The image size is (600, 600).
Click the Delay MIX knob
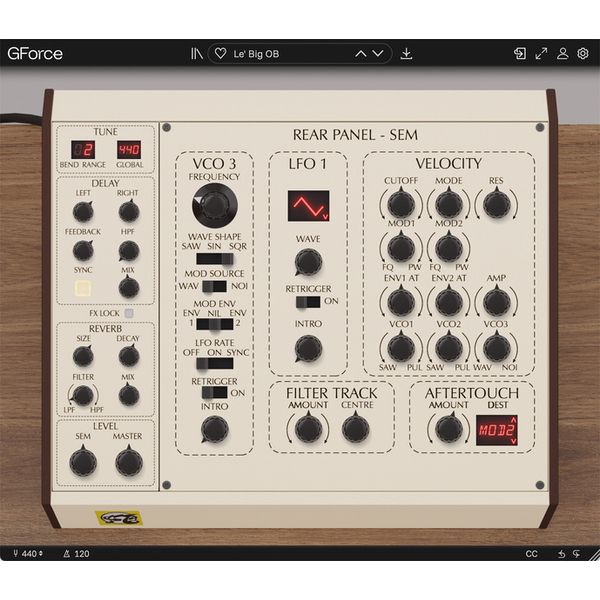129,288
